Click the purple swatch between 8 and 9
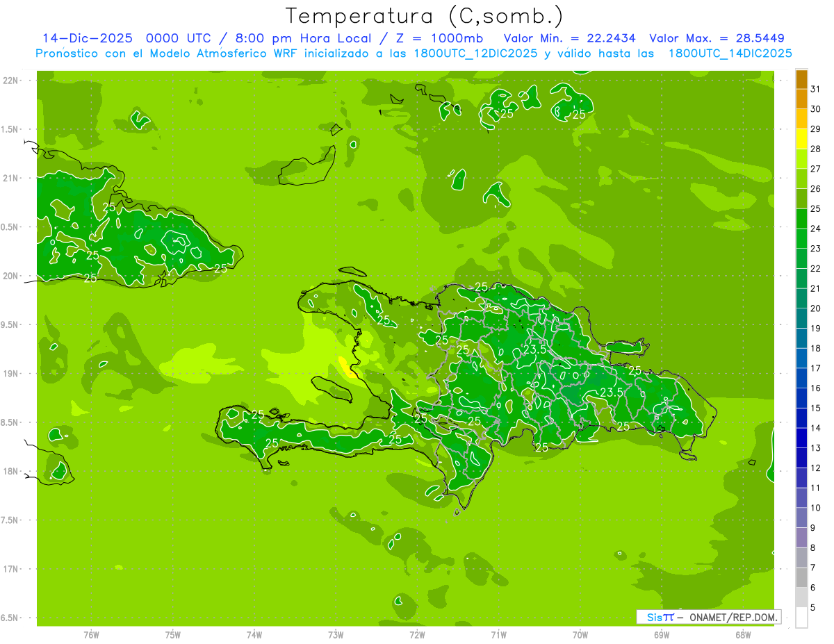 [801, 538]
